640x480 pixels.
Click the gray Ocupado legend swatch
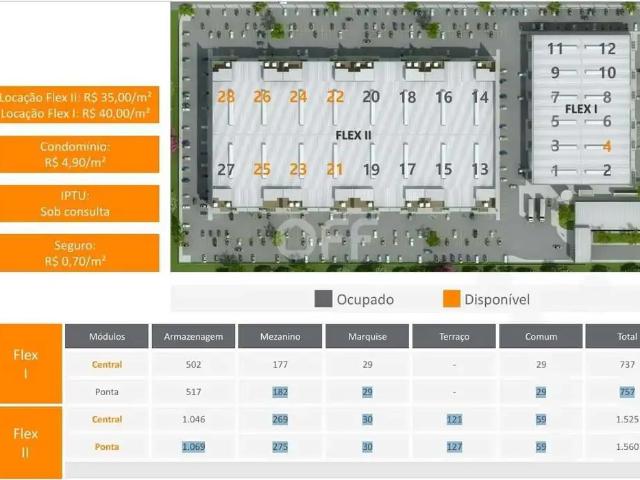pos(323,299)
